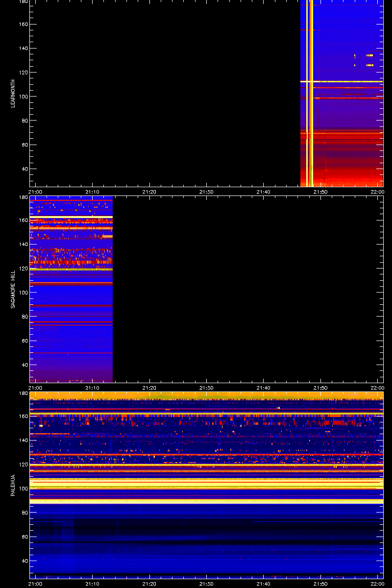This screenshot has height=588, width=392.
Task: Click 21:10 time label under Sagamore Hill panel
Action: (x=93, y=387)
